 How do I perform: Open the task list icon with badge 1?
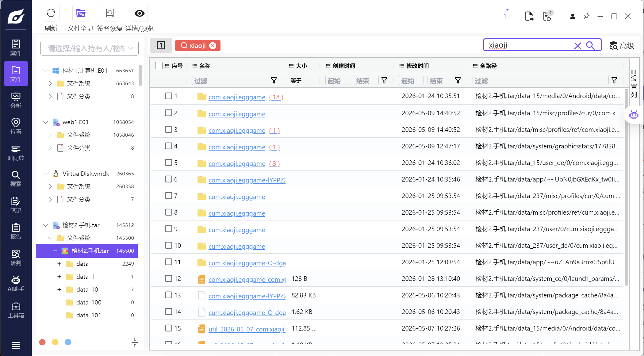(x=548, y=16)
